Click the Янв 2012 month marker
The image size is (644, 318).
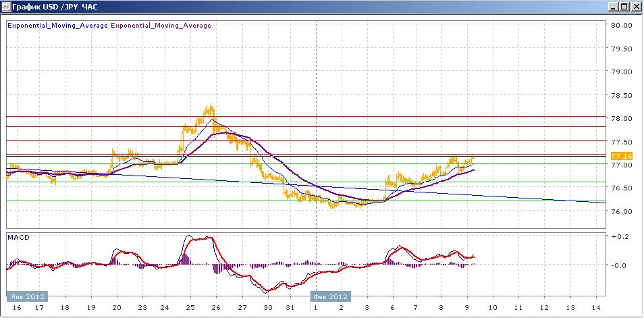pos(25,296)
